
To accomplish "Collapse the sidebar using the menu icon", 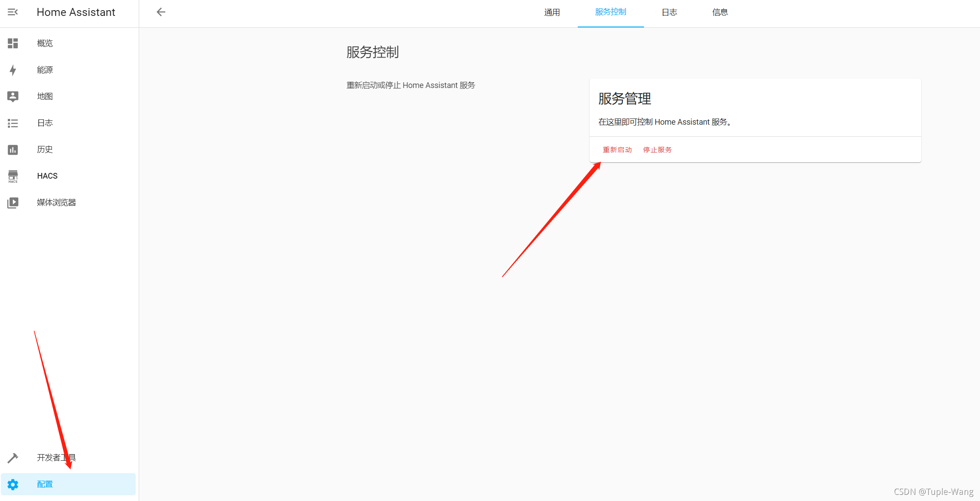I will 13,12.
